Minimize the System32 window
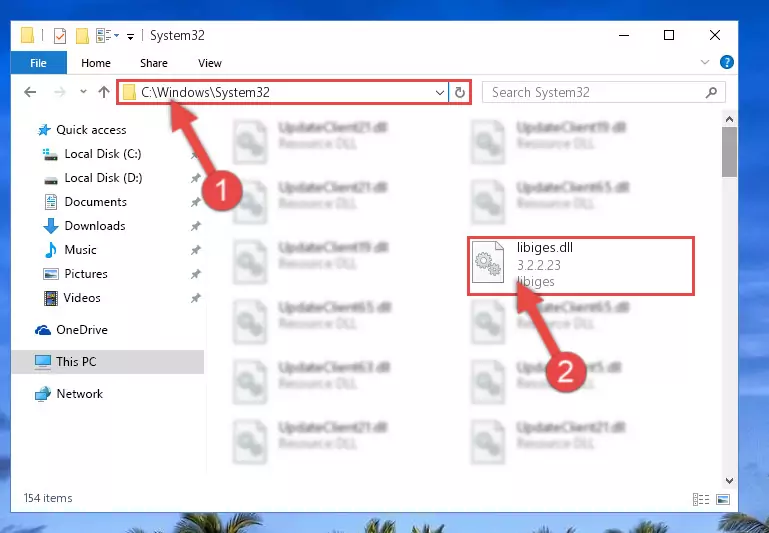 coord(624,35)
